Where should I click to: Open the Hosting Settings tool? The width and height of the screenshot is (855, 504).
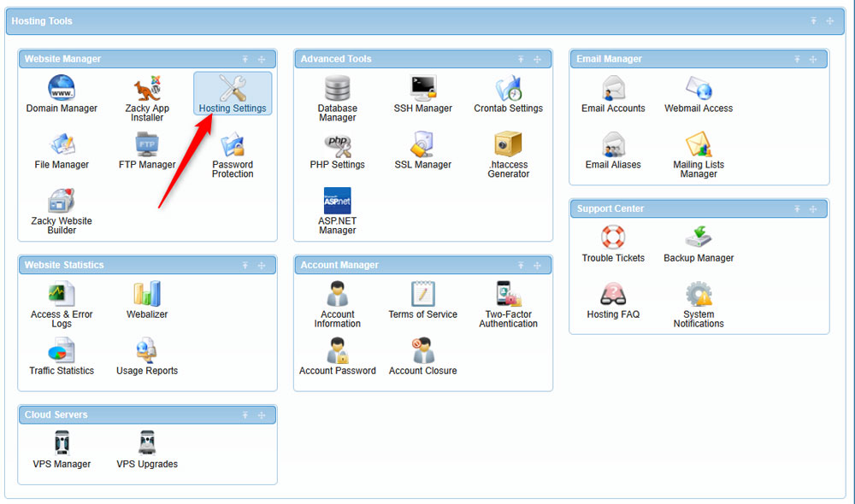coord(233,92)
